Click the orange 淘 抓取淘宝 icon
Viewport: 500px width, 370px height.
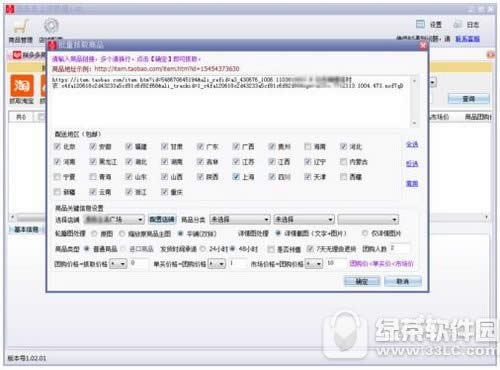pyautogui.click(x=22, y=86)
